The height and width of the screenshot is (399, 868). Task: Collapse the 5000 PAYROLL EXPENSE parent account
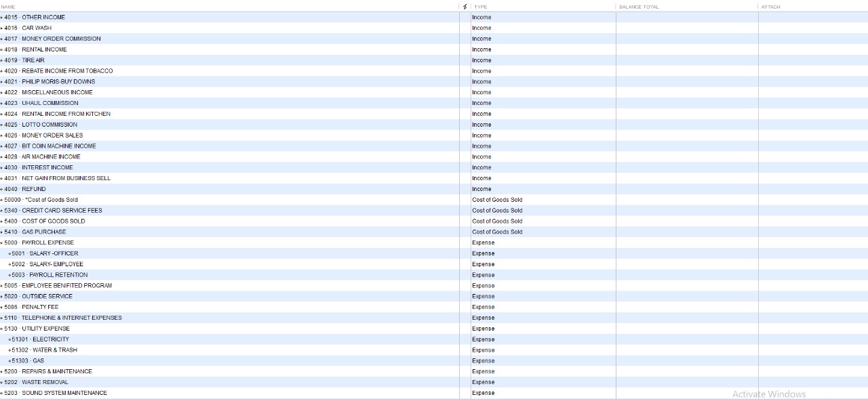click(x=2, y=243)
